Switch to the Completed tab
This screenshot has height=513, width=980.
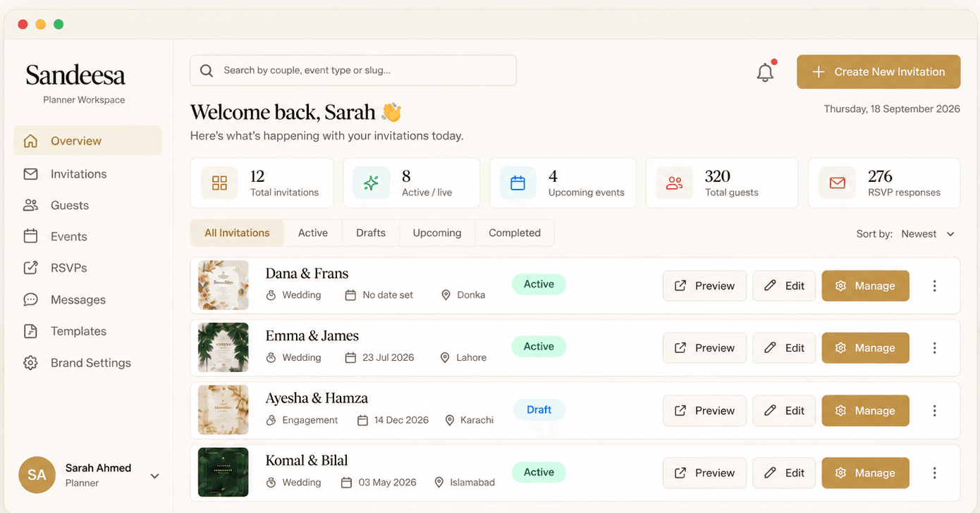(515, 233)
